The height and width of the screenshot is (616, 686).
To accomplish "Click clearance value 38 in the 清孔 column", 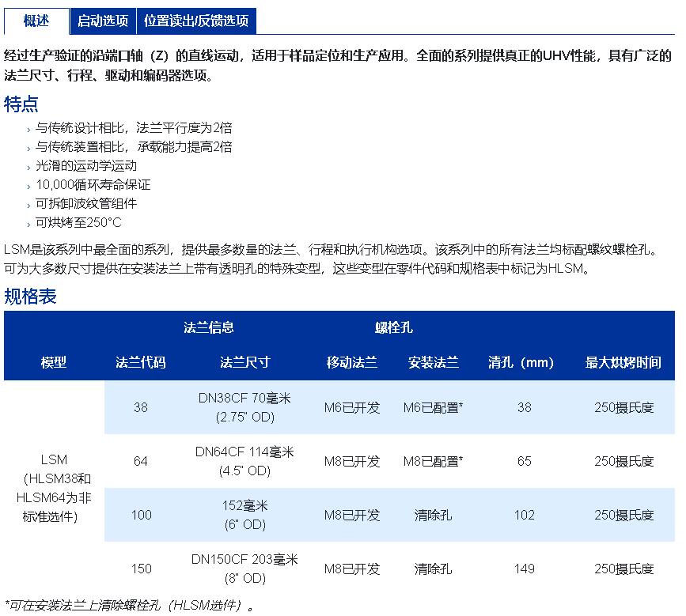I will pos(524,407).
